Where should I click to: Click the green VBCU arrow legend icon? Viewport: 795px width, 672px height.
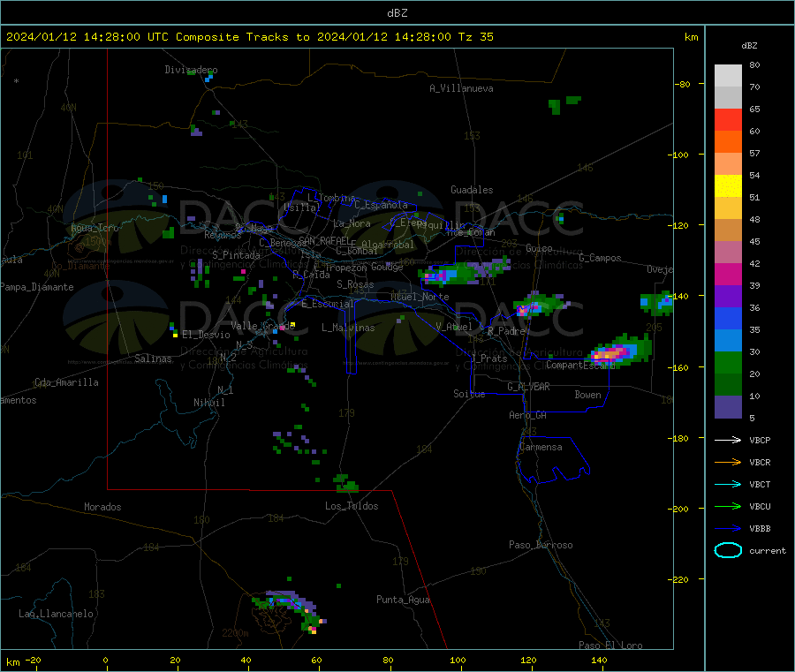(x=728, y=506)
